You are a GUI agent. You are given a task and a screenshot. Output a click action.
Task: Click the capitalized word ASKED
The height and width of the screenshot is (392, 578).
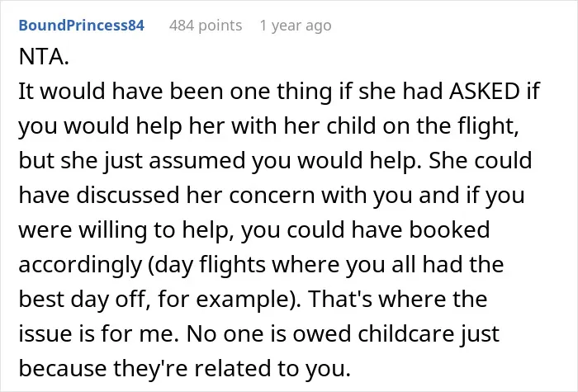(x=484, y=91)
